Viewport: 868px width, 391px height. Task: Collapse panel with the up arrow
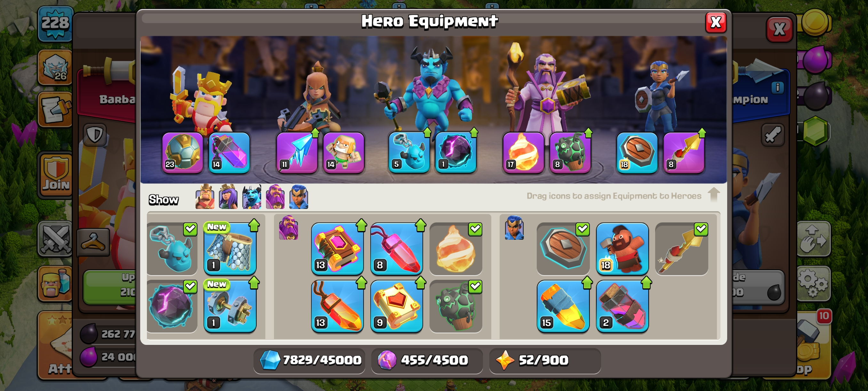[x=714, y=195]
